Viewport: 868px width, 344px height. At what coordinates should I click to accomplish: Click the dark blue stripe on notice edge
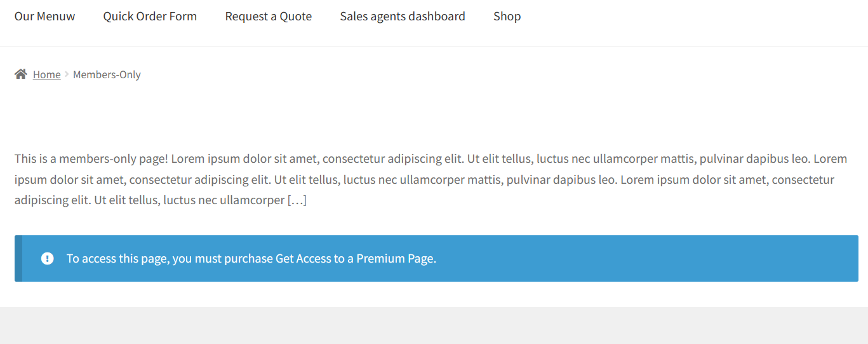[x=18, y=259]
